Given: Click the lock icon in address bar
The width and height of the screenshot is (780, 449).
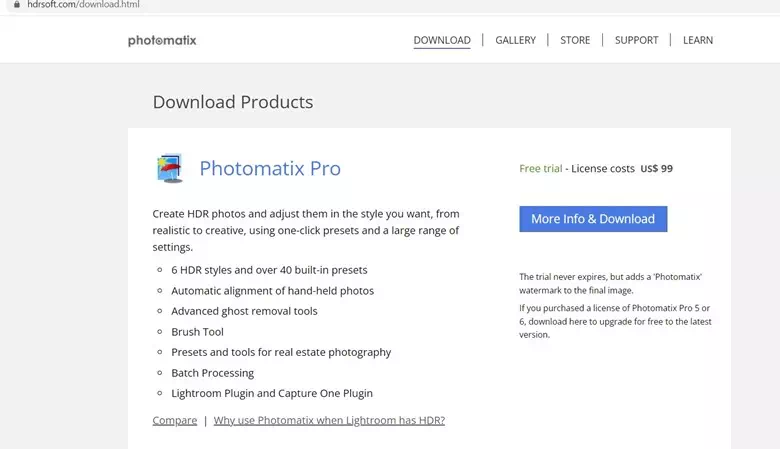Looking at the screenshot, I should point(17,4).
